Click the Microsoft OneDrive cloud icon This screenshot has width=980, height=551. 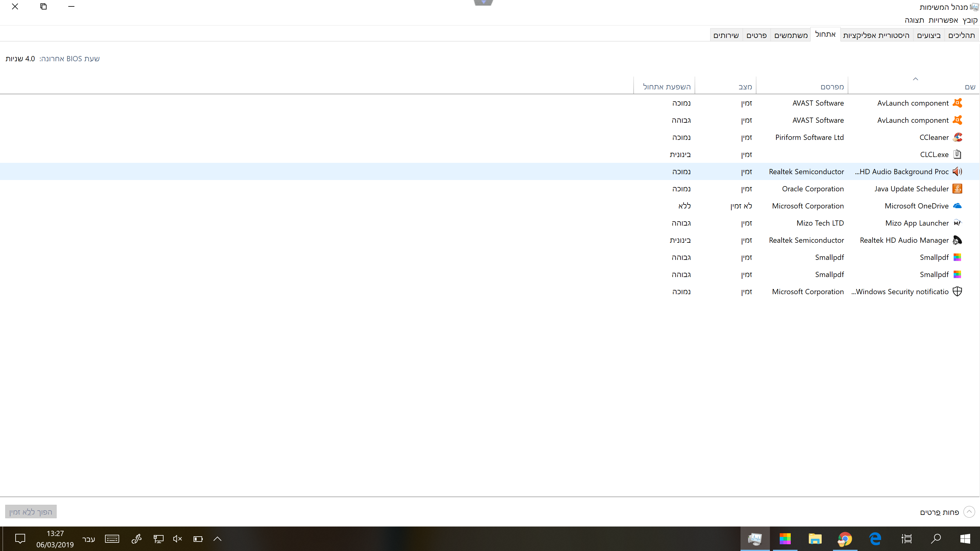tap(957, 206)
